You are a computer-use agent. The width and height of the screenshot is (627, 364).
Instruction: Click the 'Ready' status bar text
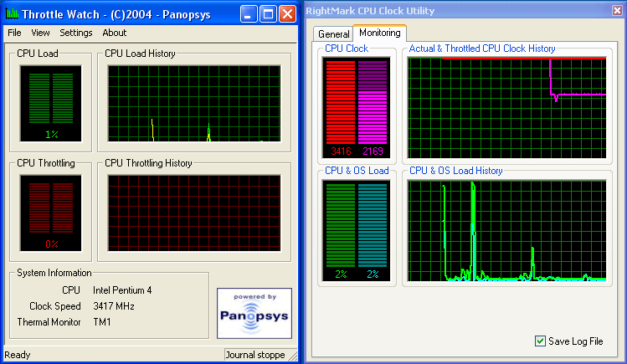pos(18,355)
